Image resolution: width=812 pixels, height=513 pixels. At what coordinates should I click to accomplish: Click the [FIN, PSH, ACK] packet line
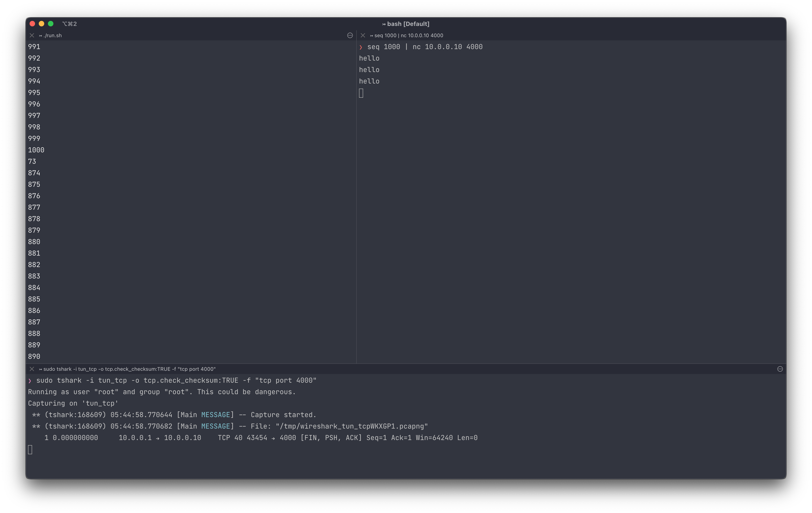pos(331,438)
